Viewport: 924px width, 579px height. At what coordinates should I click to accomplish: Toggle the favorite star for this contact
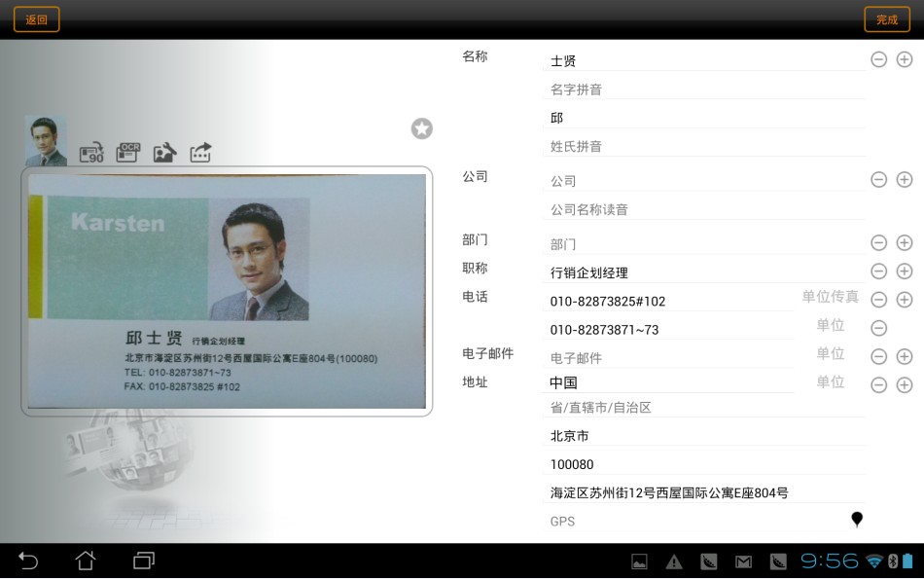(421, 128)
